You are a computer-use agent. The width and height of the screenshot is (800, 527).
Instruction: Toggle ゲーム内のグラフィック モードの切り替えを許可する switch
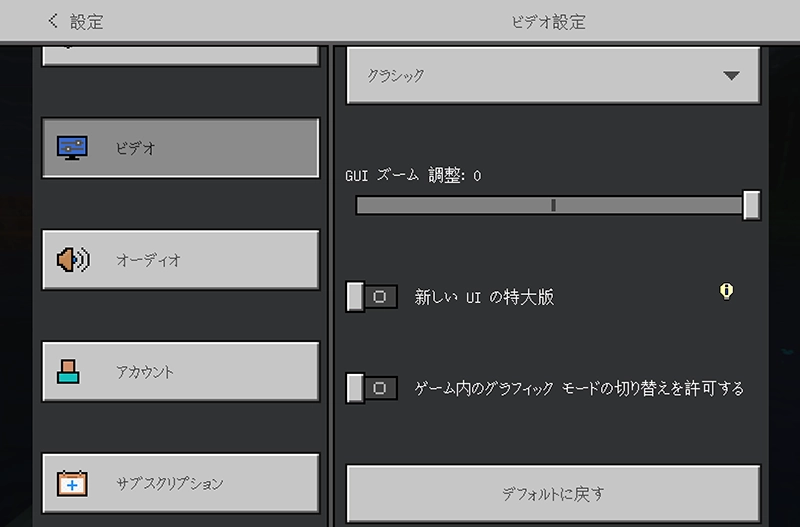[x=371, y=388]
